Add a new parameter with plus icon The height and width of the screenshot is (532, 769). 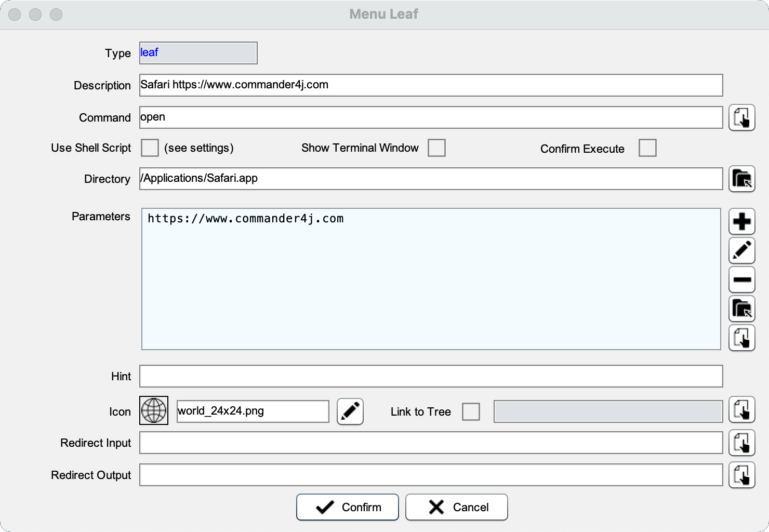741,222
